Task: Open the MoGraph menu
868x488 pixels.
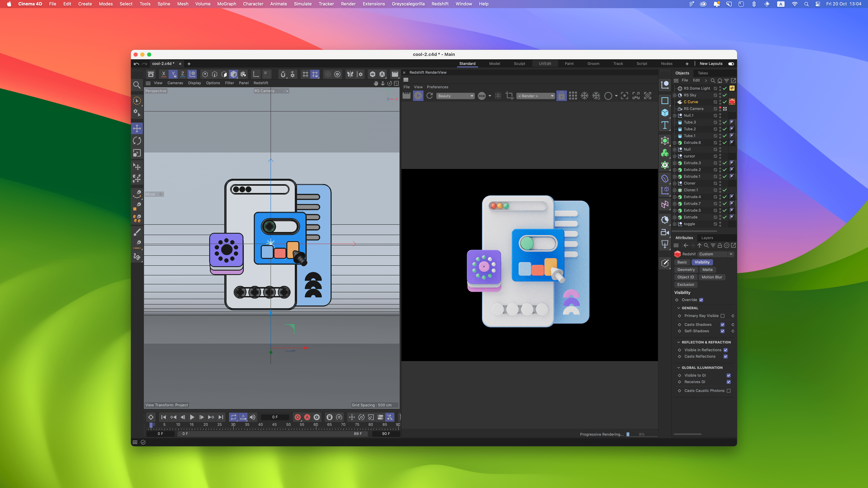Action: [226, 4]
